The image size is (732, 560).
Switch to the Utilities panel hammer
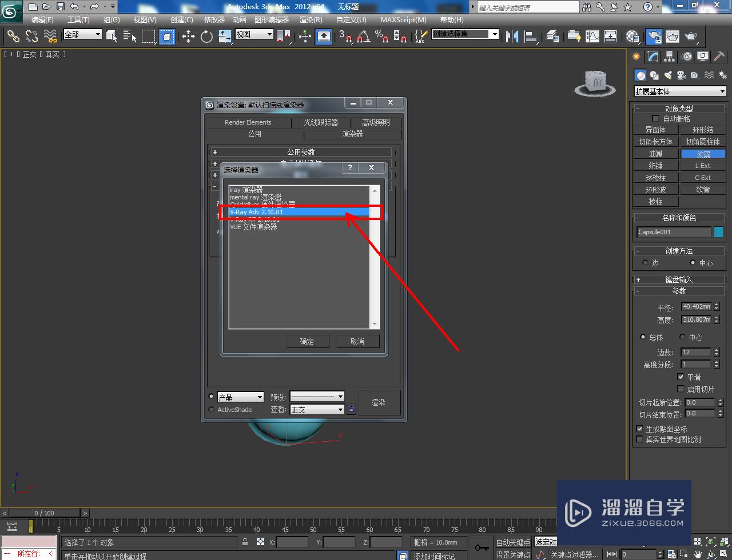[719, 57]
